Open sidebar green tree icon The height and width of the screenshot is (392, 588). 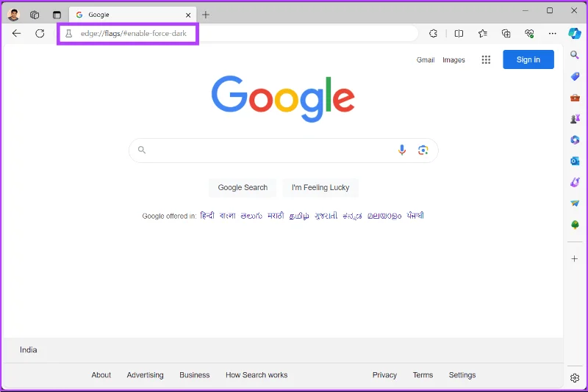pyautogui.click(x=575, y=225)
